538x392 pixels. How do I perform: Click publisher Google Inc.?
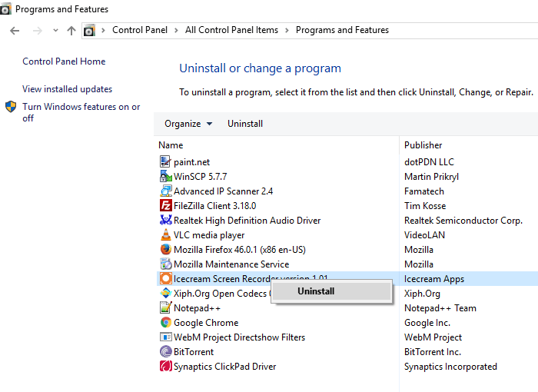tap(427, 323)
